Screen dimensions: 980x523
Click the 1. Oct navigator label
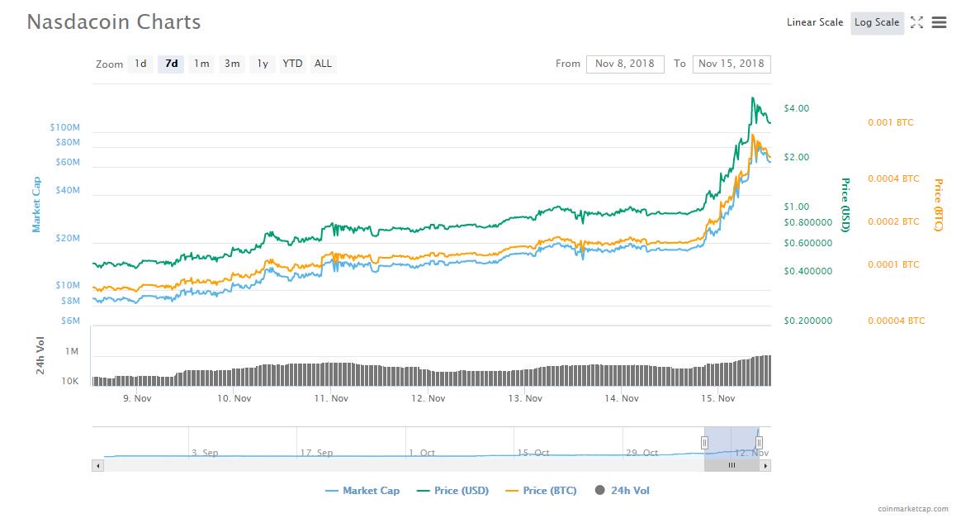click(422, 453)
